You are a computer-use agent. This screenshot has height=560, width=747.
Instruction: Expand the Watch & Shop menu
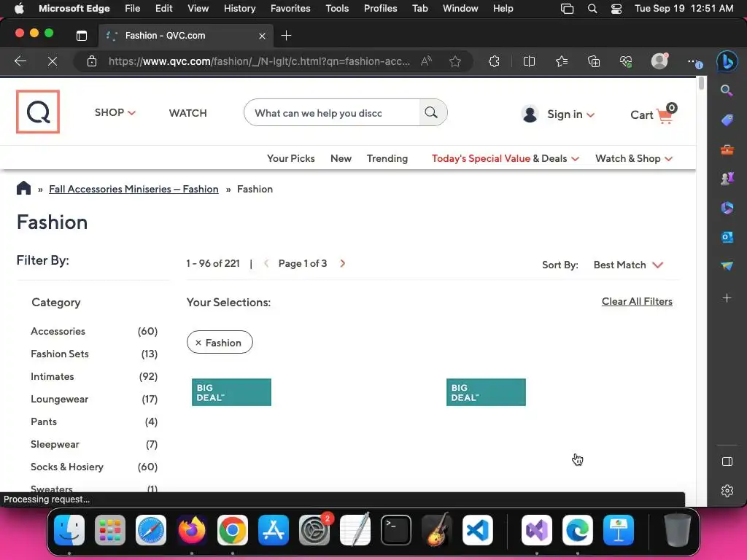(634, 158)
